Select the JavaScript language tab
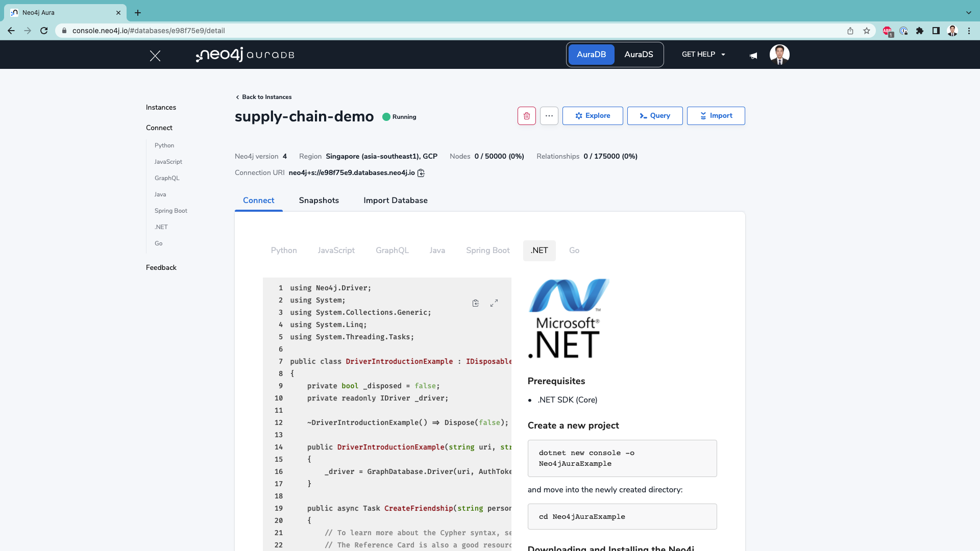 click(x=336, y=251)
